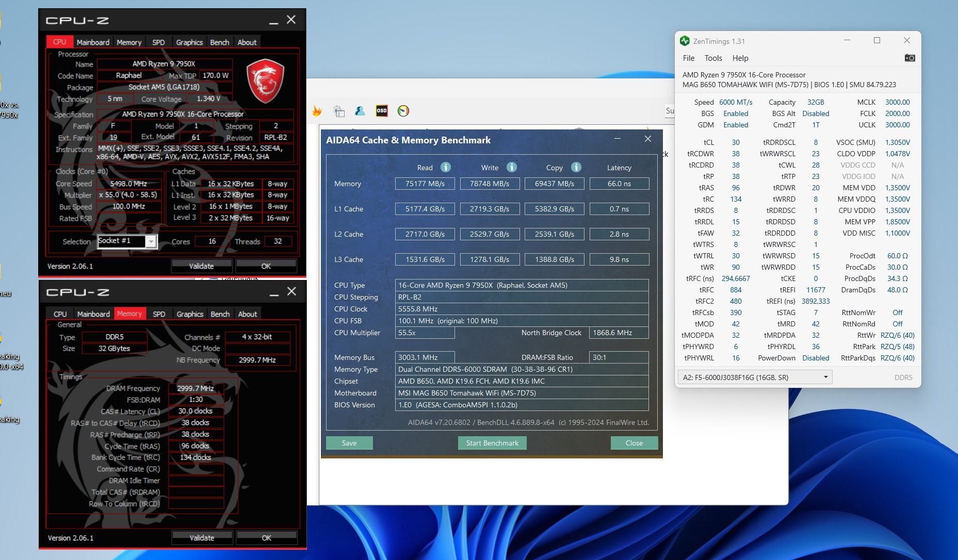Click Core Speed value 5498.0 MHz
The image size is (958, 560).
(x=128, y=184)
